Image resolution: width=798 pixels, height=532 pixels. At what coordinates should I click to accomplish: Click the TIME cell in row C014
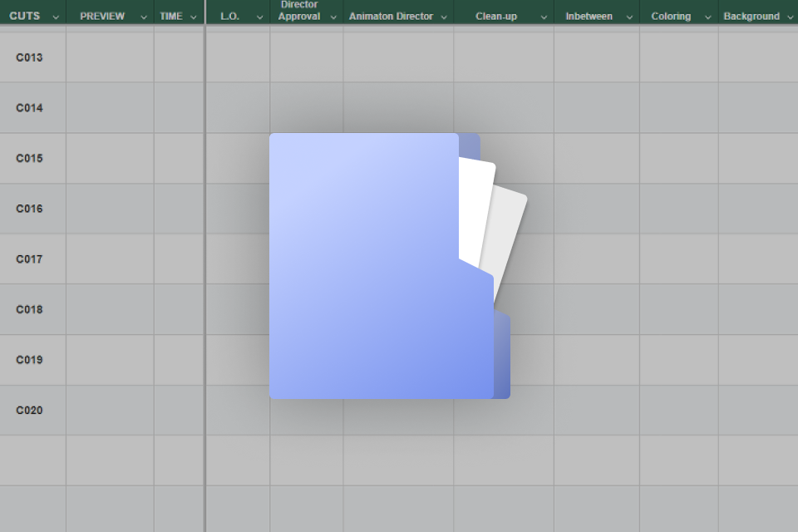pos(179,108)
